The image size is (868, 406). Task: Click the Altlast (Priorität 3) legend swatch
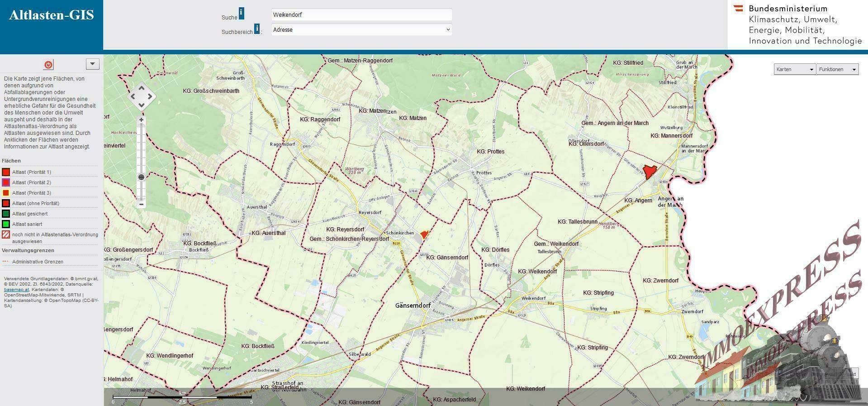tap(6, 193)
